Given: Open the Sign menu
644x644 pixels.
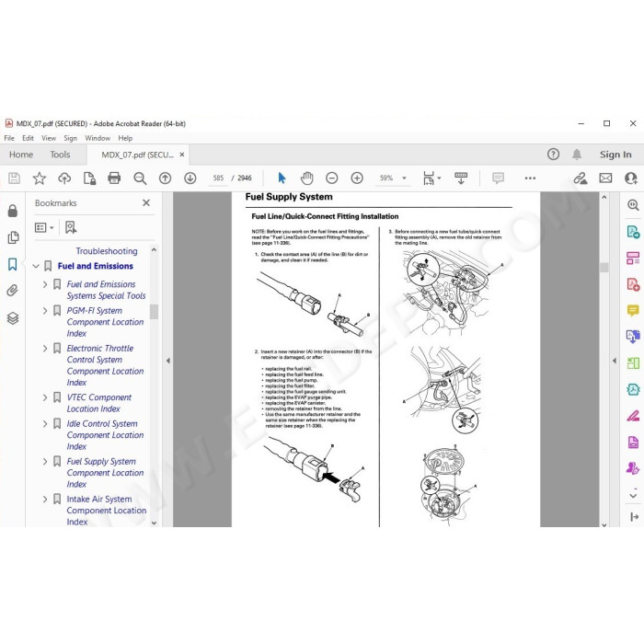Looking at the screenshot, I should pos(70,138).
